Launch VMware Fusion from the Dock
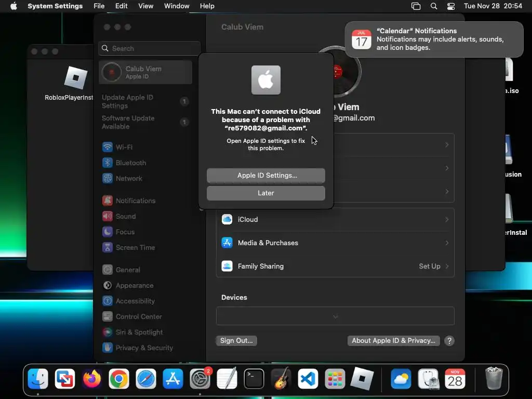This screenshot has width=532, height=399. point(65,379)
